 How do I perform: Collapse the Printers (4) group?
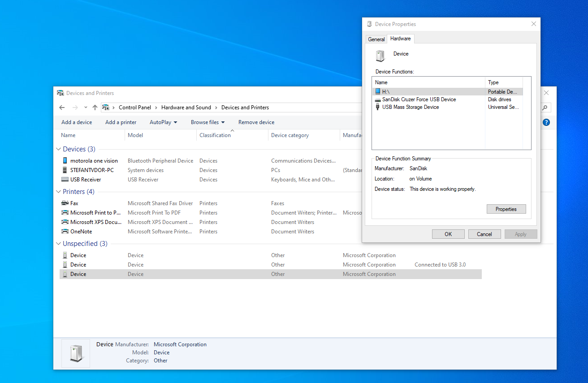(x=58, y=192)
